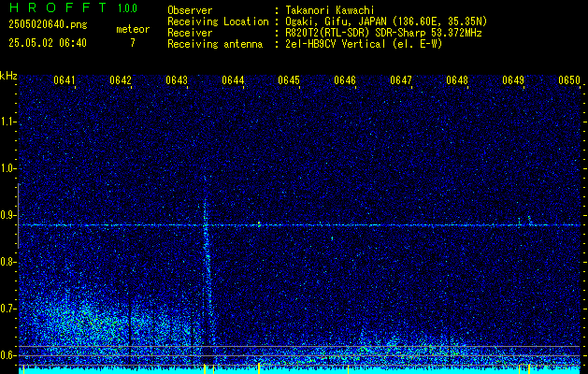Screen dimensions: 588x374
Task: Select the antenna text 2el-HB9CV Vertical
Action: point(336,44)
